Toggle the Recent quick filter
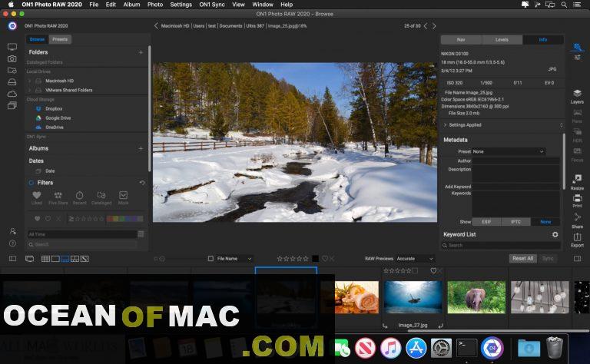590x364 pixels. pos(79,197)
